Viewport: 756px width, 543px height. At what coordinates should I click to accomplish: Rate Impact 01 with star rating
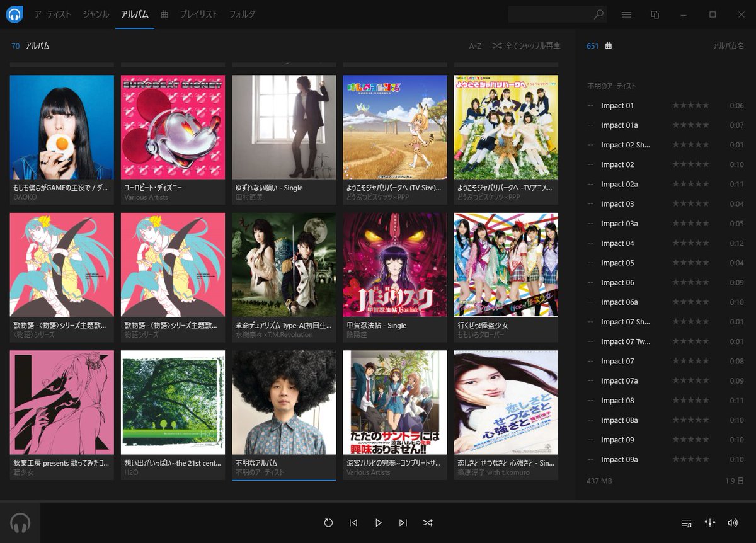(x=690, y=106)
